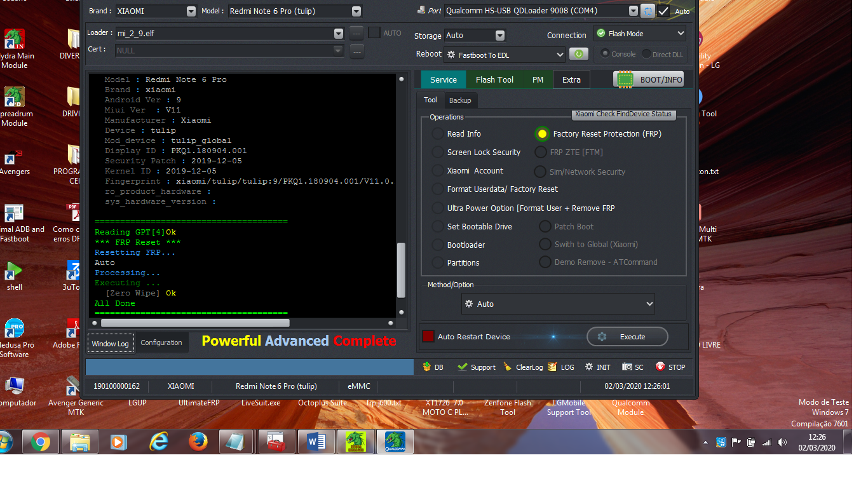Click the green reboot power button
The height and width of the screenshot is (488, 868).
point(578,55)
